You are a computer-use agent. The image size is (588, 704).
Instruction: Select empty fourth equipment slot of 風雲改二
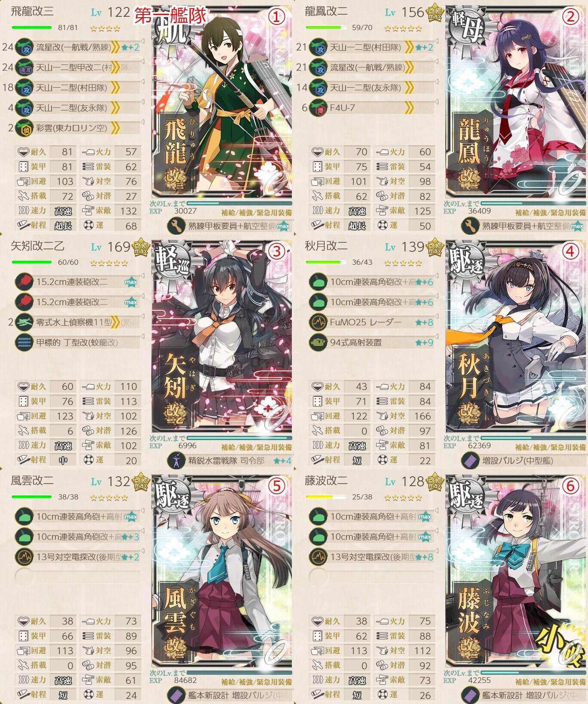(x=77, y=577)
